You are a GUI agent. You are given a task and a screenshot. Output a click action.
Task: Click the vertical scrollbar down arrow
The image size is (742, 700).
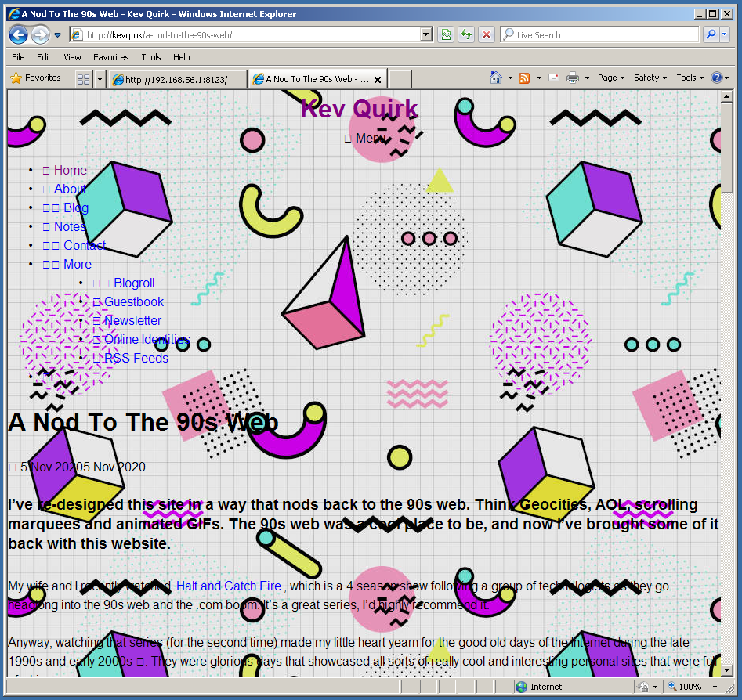click(727, 670)
